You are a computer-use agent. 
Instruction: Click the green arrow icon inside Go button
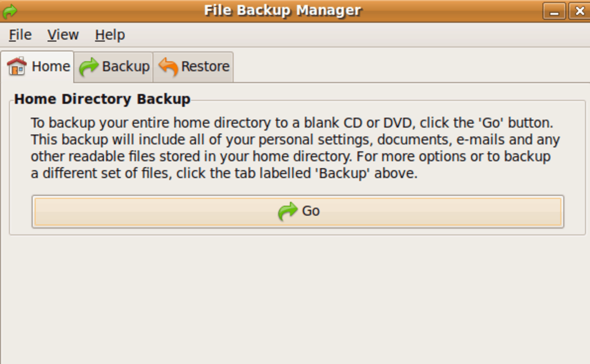click(288, 211)
